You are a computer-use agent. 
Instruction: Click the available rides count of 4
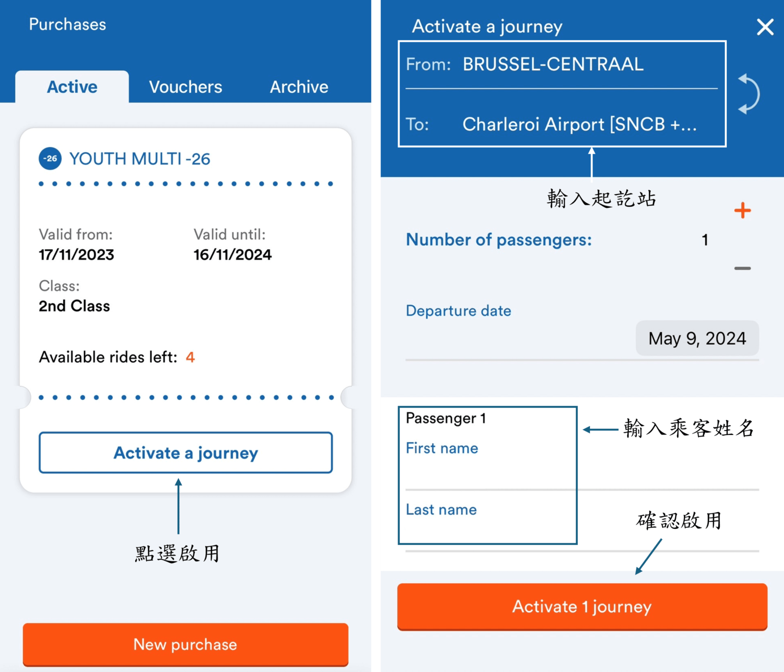(189, 357)
